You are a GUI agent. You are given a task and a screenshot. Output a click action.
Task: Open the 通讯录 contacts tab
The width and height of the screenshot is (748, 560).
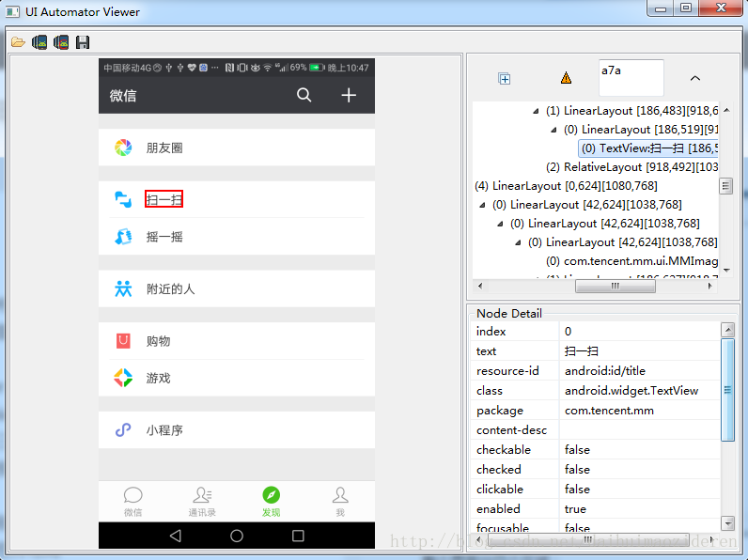pyautogui.click(x=202, y=502)
